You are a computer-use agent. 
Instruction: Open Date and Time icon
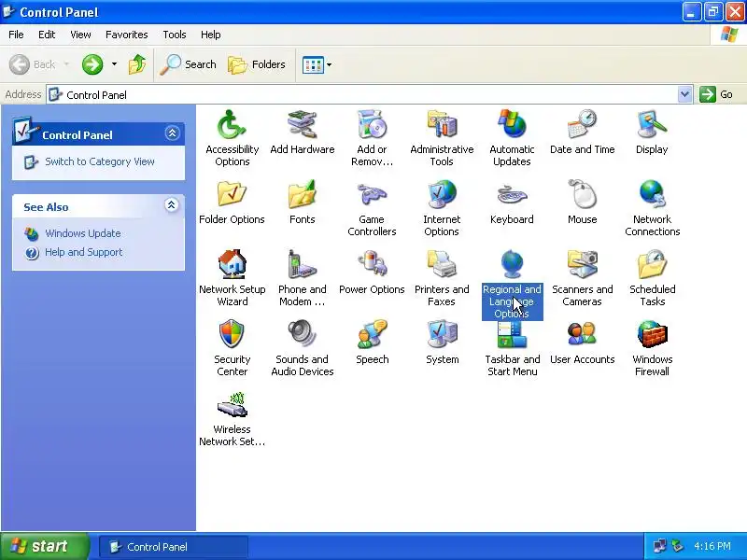[x=582, y=125]
